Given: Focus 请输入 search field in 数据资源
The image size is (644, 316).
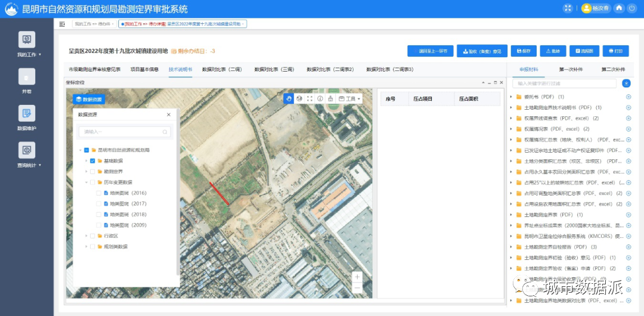Looking at the screenshot, I should [x=125, y=132].
